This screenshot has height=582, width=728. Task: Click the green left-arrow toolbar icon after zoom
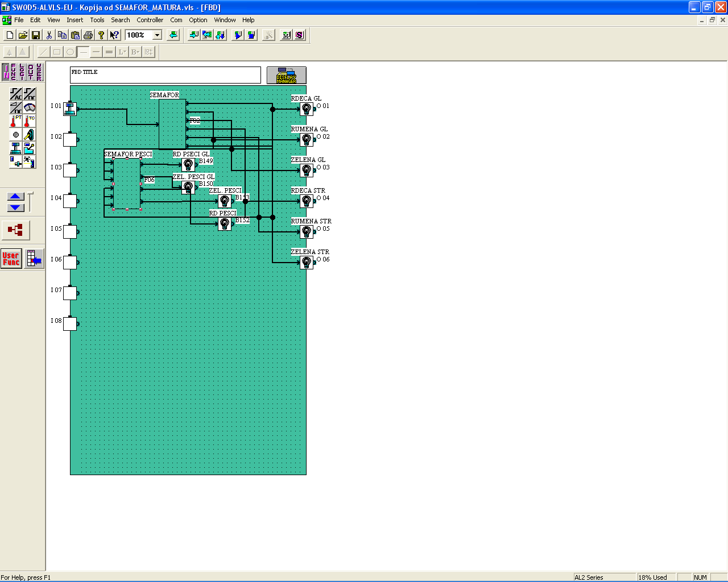tap(173, 35)
